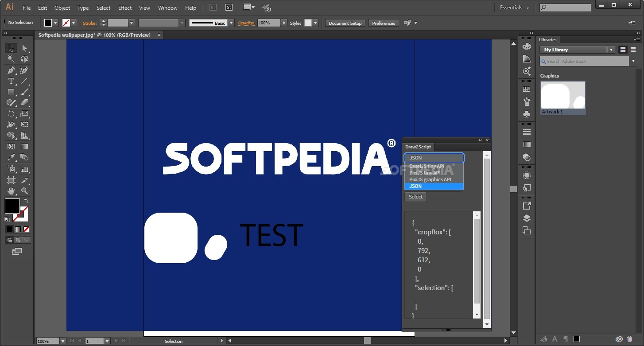Open the Object menu
644x346 pixels.
(x=62, y=8)
